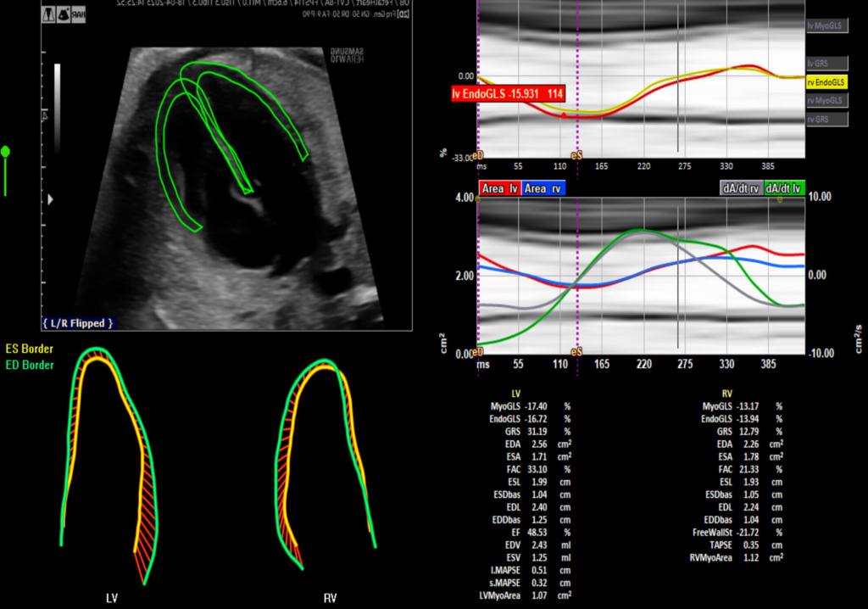Image resolution: width=868 pixels, height=609 pixels.
Task: Click the dA/dt lv legend button
Action: (x=786, y=189)
